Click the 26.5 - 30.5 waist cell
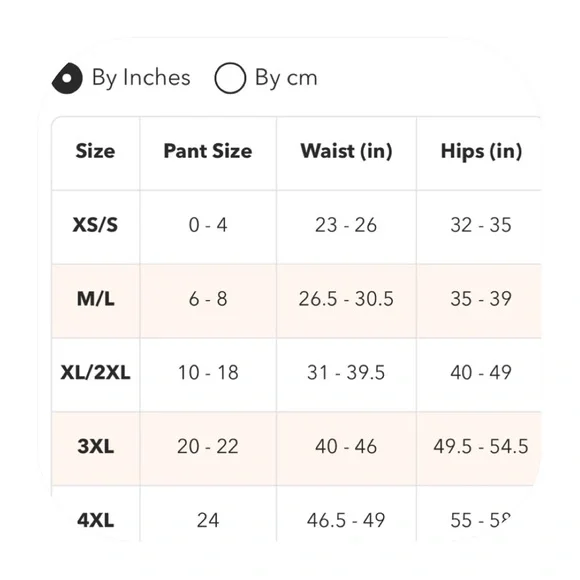The height and width of the screenshot is (580, 580). point(346,299)
